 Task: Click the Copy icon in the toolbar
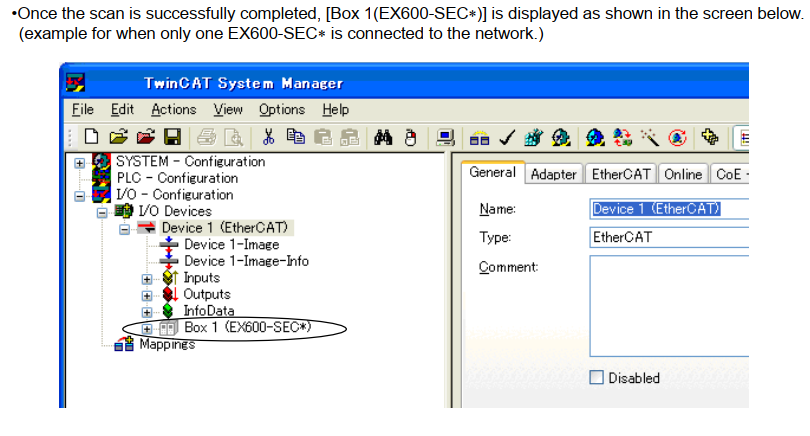(295, 137)
